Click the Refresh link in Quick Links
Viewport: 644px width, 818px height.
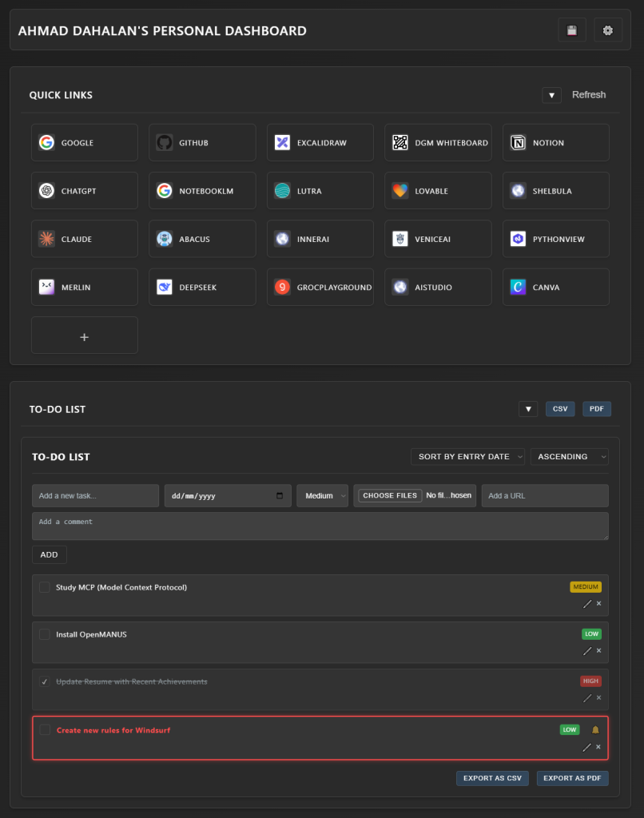coord(589,95)
